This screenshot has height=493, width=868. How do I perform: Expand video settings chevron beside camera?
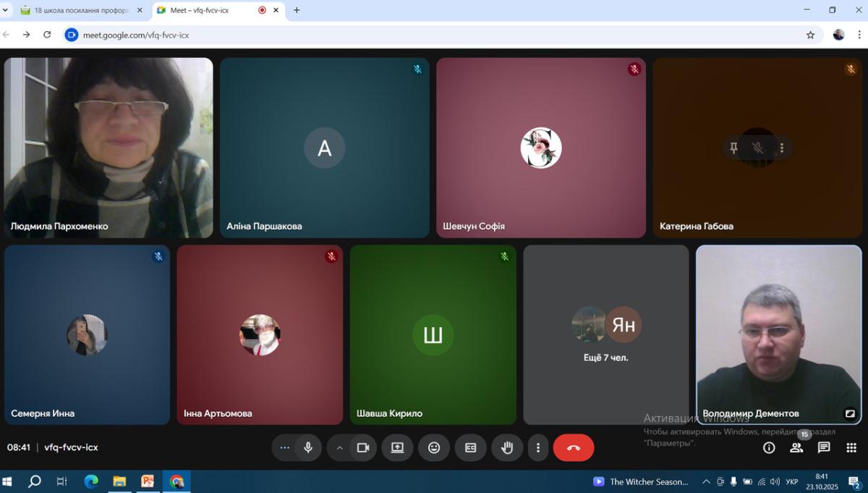click(x=339, y=448)
